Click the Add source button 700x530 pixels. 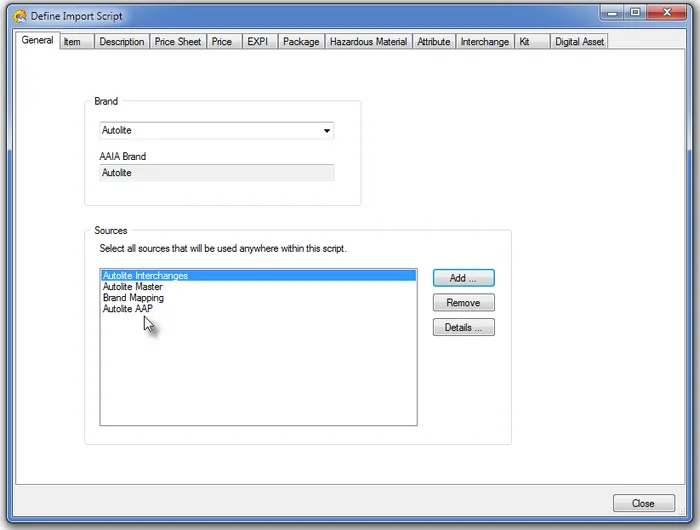tap(463, 278)
